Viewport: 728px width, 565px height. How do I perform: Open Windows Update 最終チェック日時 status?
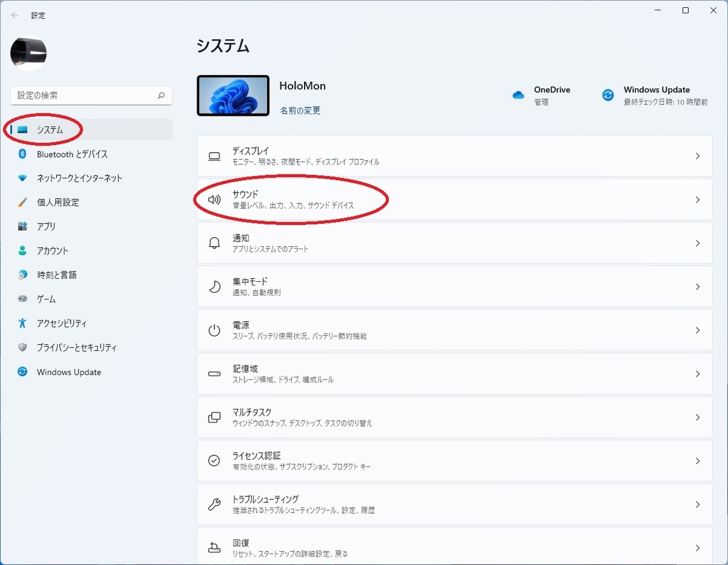(x=666, y=102)
